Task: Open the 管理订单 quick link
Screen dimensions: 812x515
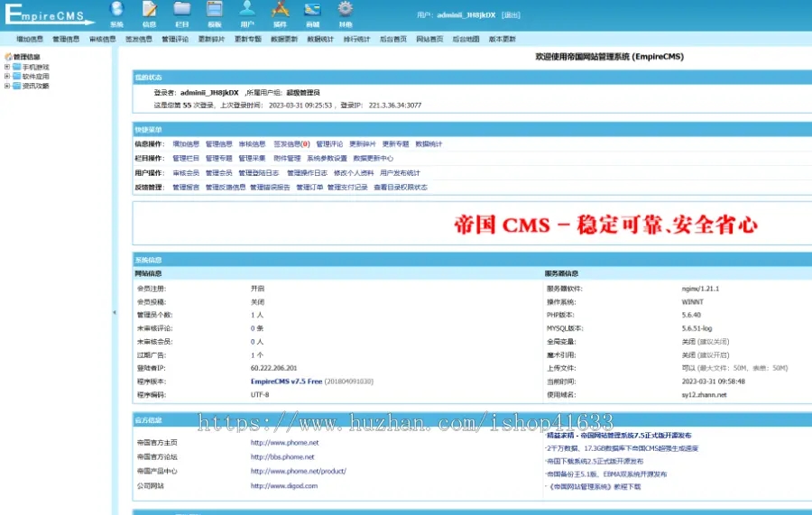Action: [309, 188]
